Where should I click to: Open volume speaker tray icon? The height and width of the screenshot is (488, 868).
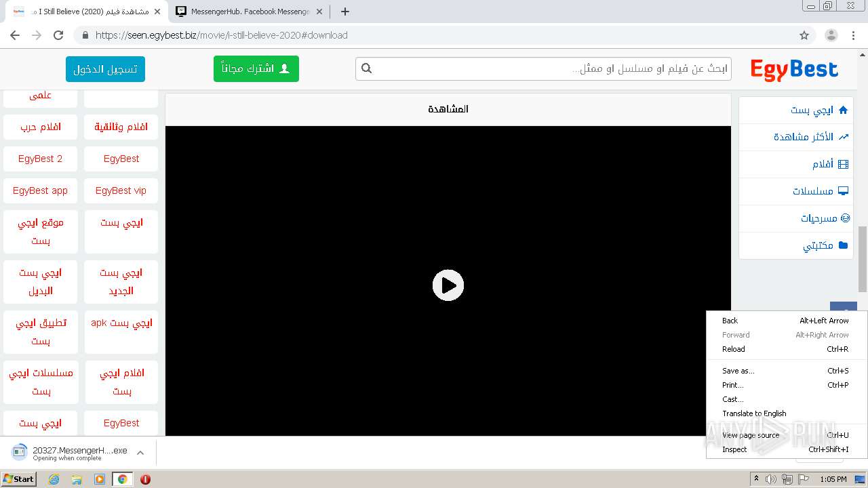pos(771,479)
